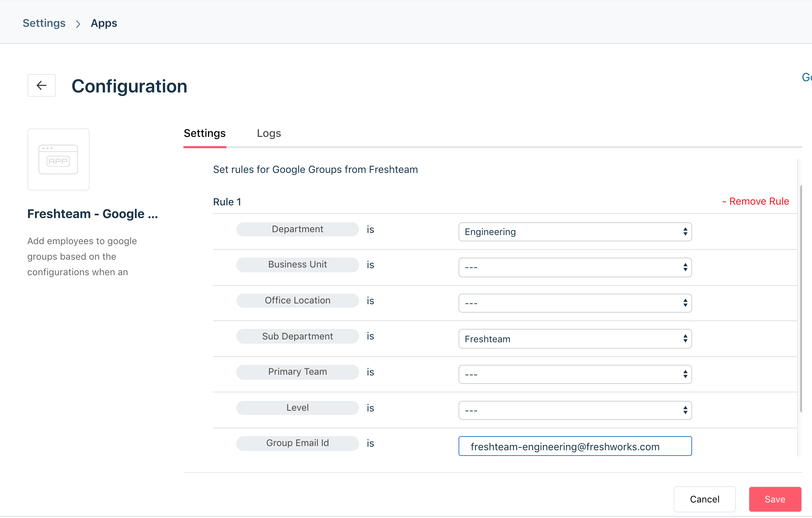This screenshot has height=518, width=812.
Task: Click the APP placeholder icon thumbnail
Action: pyautogui.click(x=59, y=159)
